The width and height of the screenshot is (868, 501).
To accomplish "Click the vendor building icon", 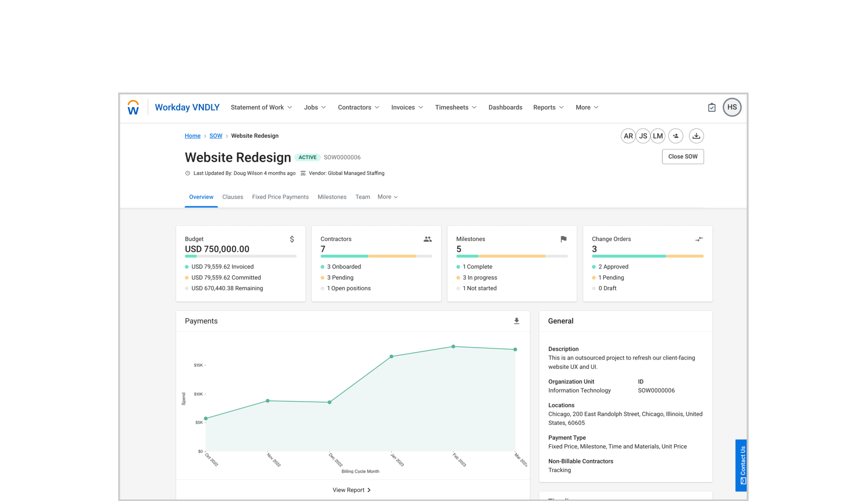I will 303,173.
